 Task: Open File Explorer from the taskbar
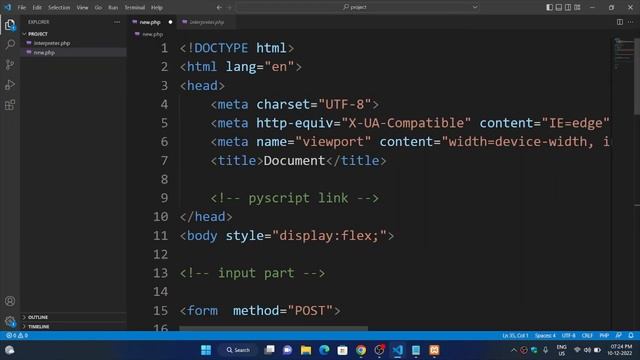pyautogui.click(x=306, y=350)
